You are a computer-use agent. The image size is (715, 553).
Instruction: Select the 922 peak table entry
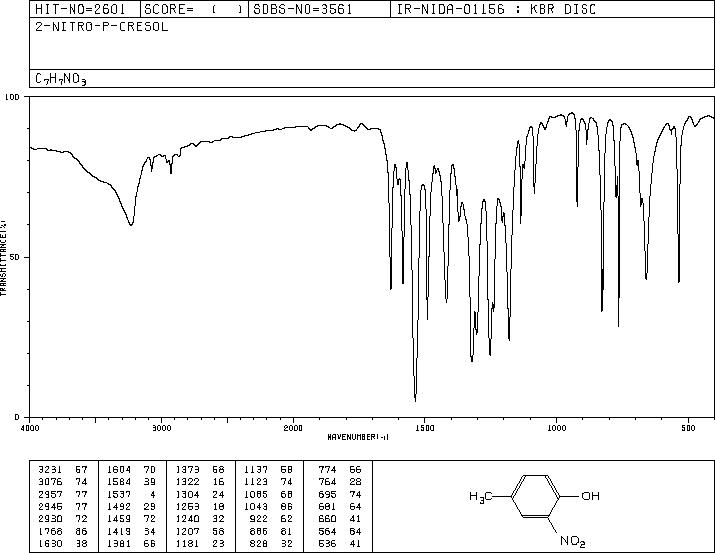coord(271,519)
